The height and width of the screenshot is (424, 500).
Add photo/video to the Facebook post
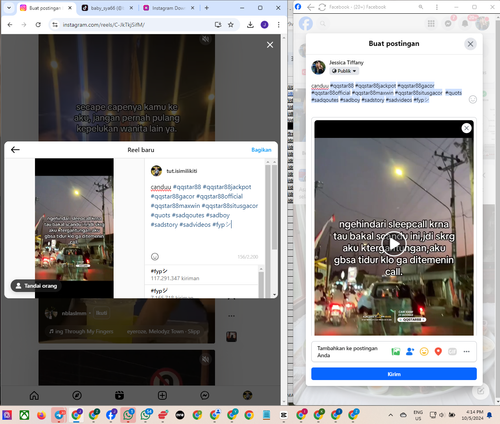click(396, 351)
